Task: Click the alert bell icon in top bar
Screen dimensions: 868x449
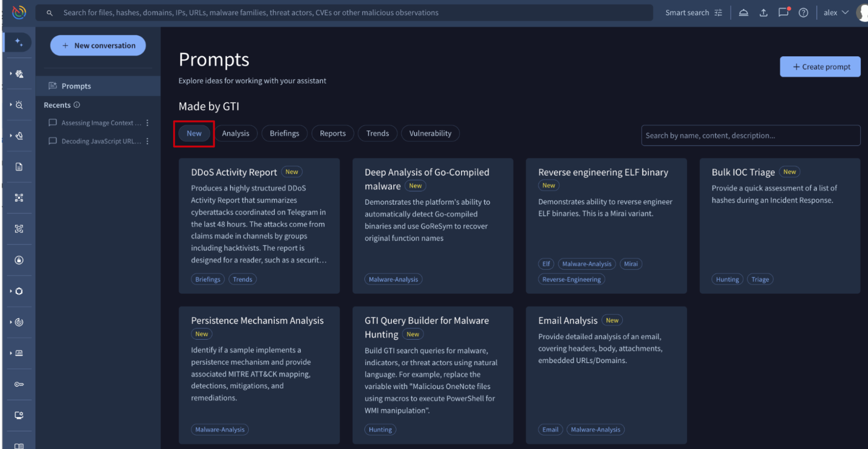Action: (x=744, y=13)
